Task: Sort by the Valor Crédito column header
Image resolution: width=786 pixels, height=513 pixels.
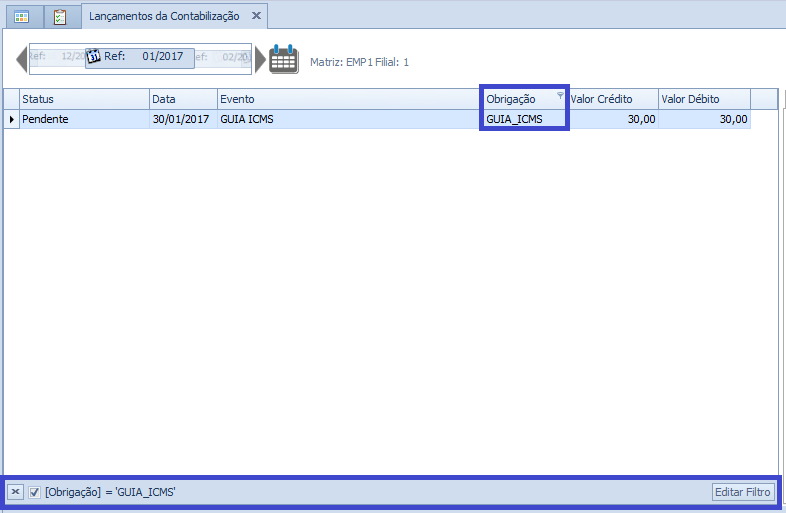Action: tap(613, 99)
